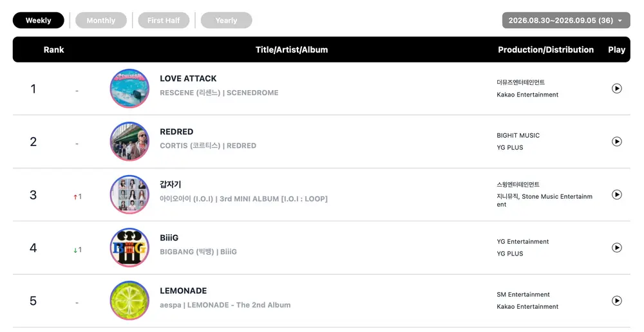Play the LOVE ATTACK track
The width and height of the screenshot is (644, 332).
[616, 88]
